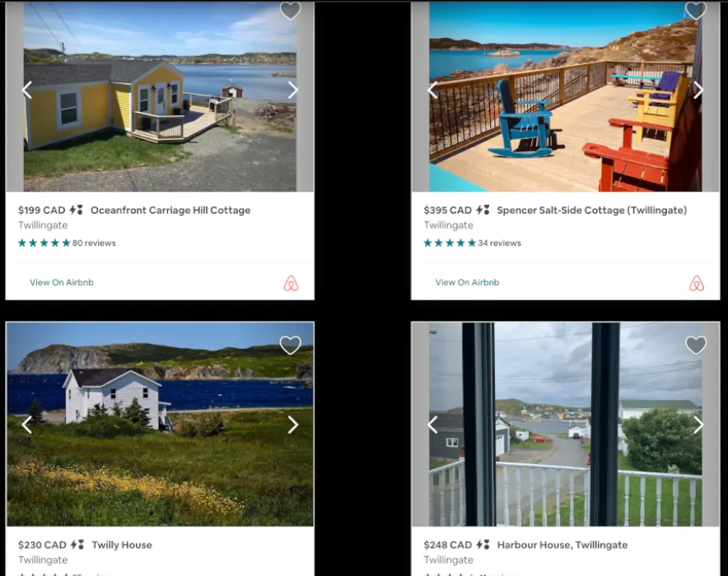Heart the Harbour House, Twillingate listing
Screen dimensions: 728x576
coord(696,345)
